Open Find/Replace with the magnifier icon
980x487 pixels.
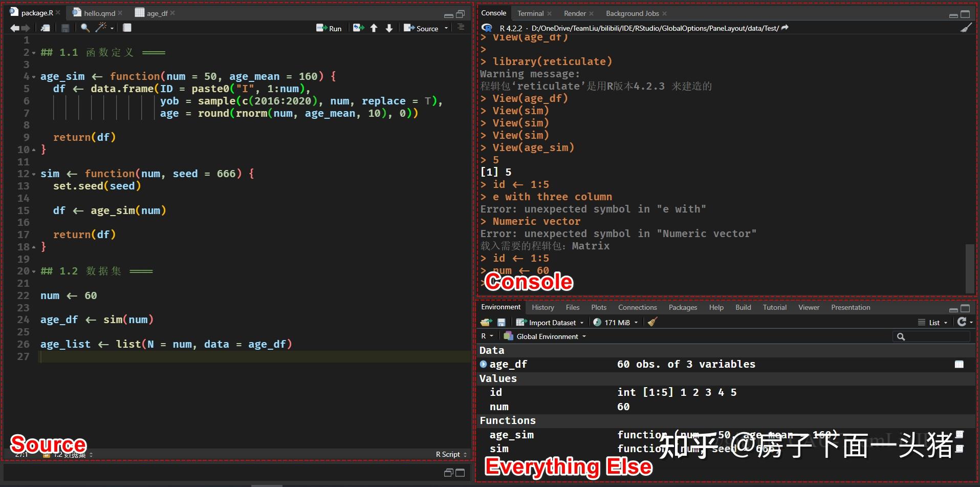coord(84,28)
